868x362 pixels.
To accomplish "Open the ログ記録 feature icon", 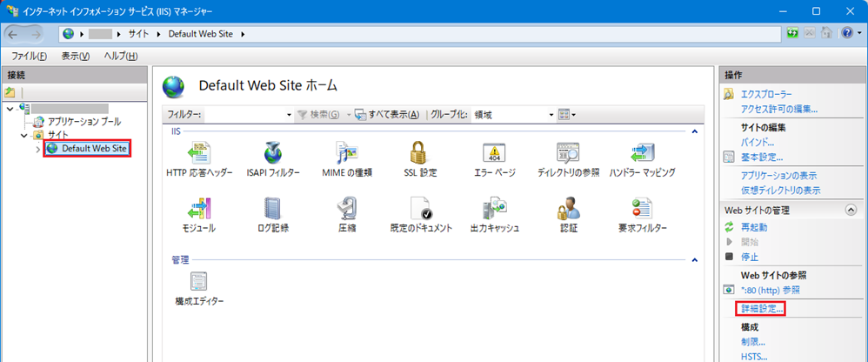I will pos(273,210).
